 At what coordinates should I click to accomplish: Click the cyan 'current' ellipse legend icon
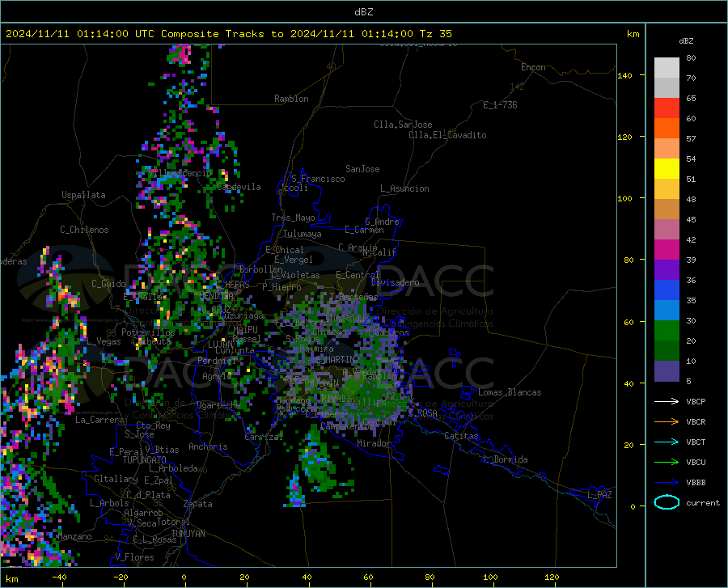(667, 502)
